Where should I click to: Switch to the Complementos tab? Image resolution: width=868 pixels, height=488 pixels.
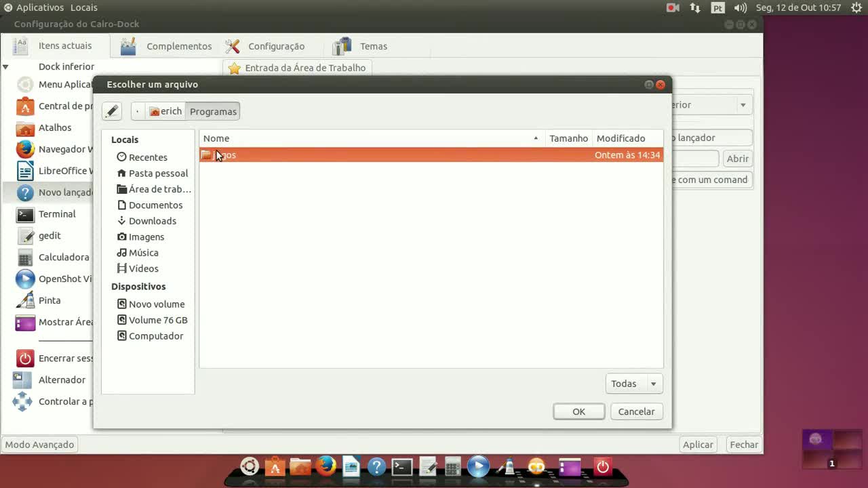[166, 46]
